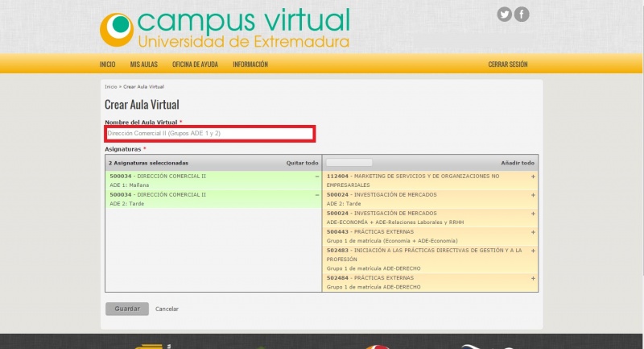Open the Twitter icon link
Screen dimensions: 644x349
point(505,14)
